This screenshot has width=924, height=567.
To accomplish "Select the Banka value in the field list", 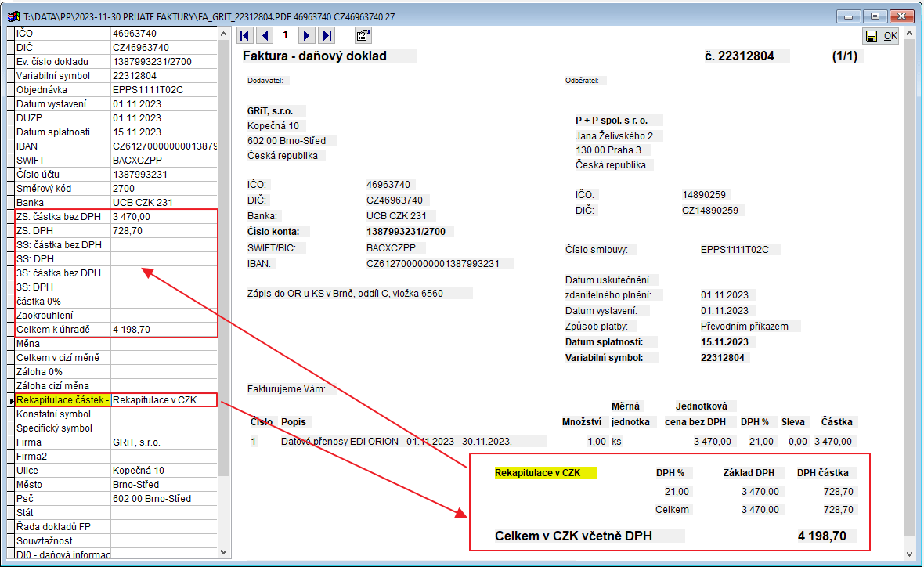I will [164, 203].
